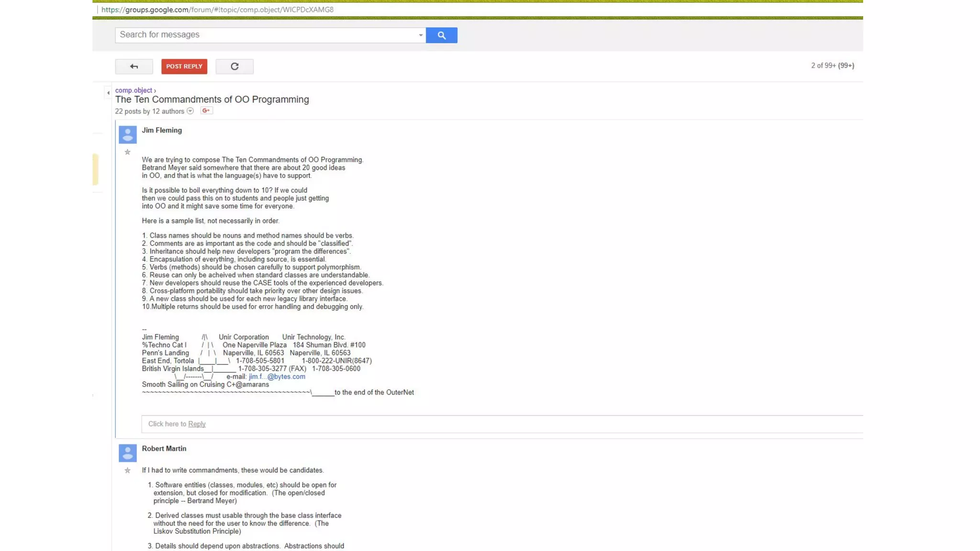The image size is (980, 551).
Task: Click the Google+ share icon
Action: point(206,110)
